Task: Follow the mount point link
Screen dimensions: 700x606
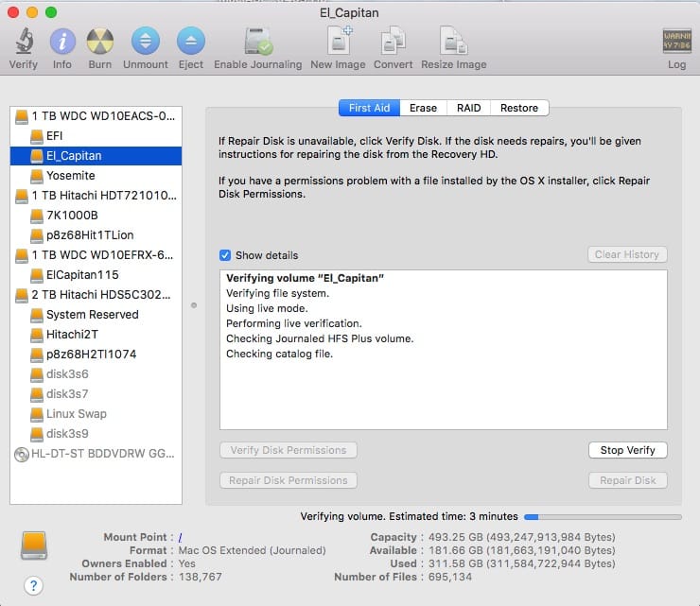Action: (x=181, y=537)
